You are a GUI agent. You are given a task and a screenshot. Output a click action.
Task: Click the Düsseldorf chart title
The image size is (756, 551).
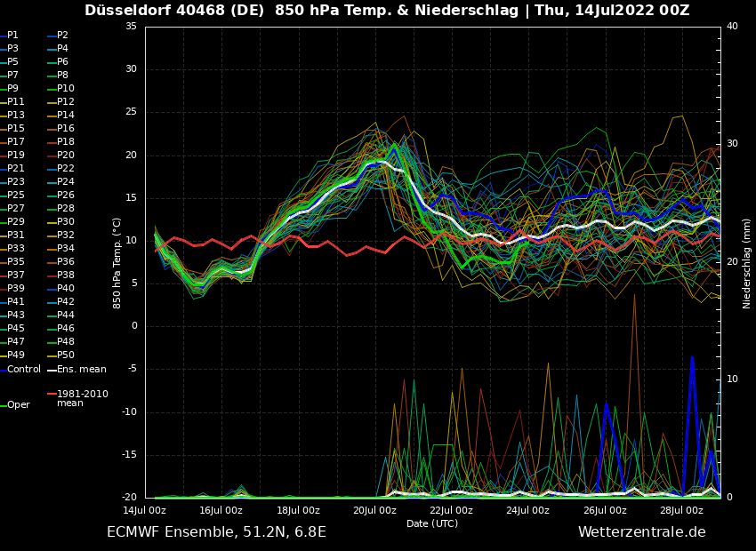(387, 11)
